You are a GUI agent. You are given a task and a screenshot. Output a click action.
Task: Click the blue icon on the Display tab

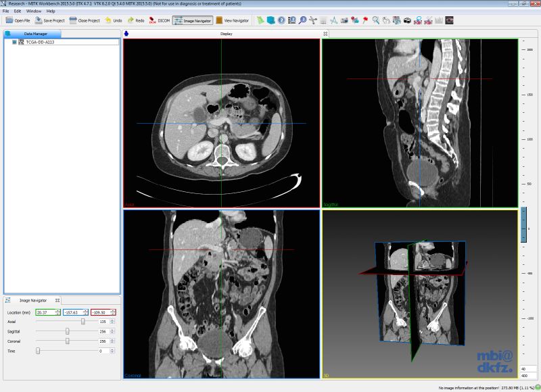point(126,34)
